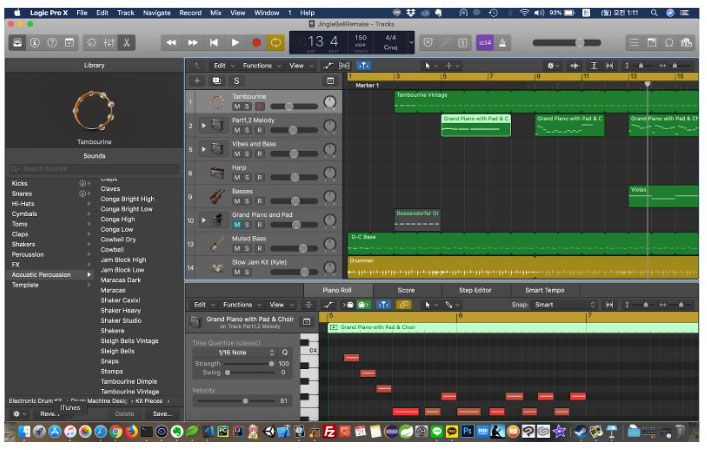Select the Piano Roll tab

pyautogui.click(x=337, y=290)
